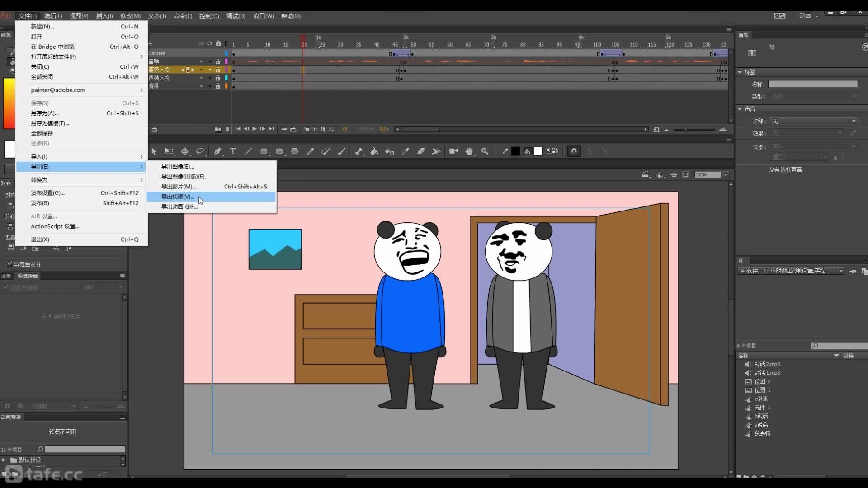Select the Eraser tool

(421, 151)
